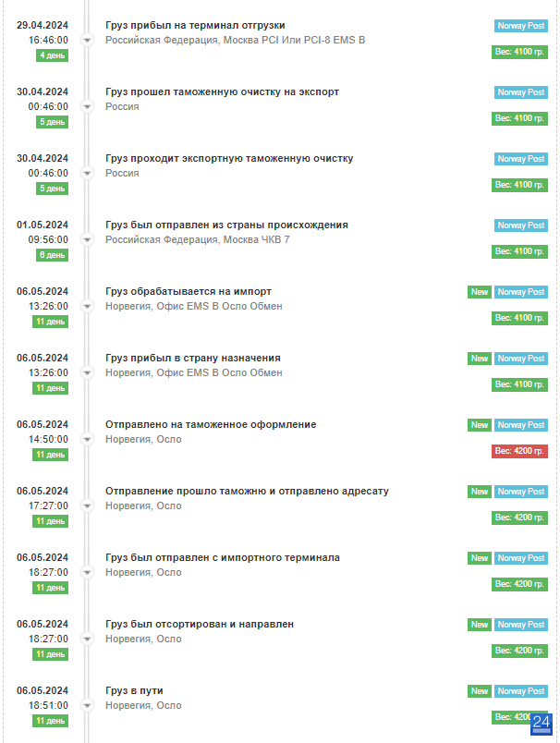Click the 4 день green badge

(x=52, y=55)
